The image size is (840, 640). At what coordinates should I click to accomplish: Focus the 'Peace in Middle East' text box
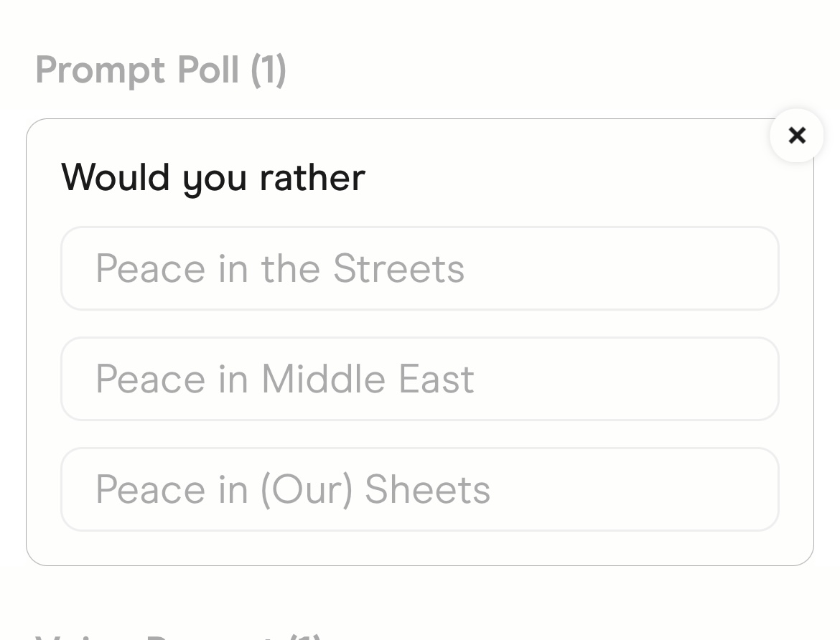(419, 379)
